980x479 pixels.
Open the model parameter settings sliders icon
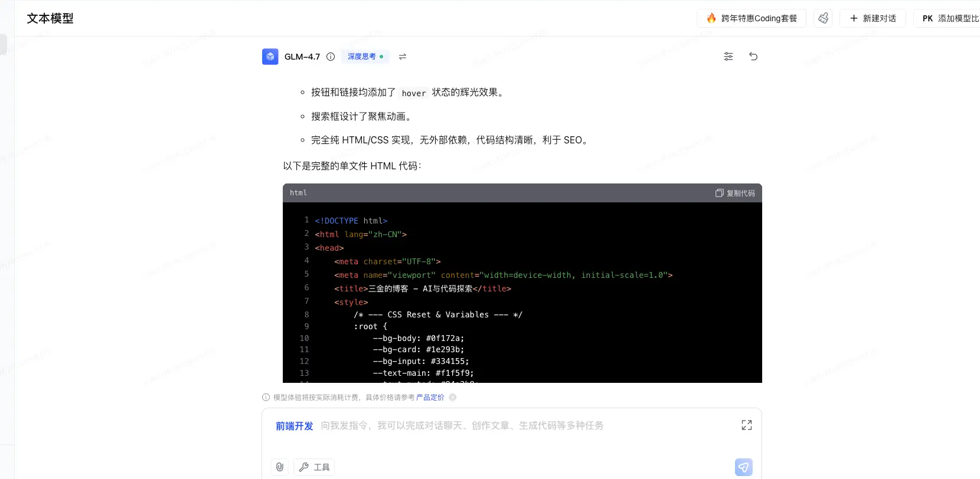(x=729, y=57)
